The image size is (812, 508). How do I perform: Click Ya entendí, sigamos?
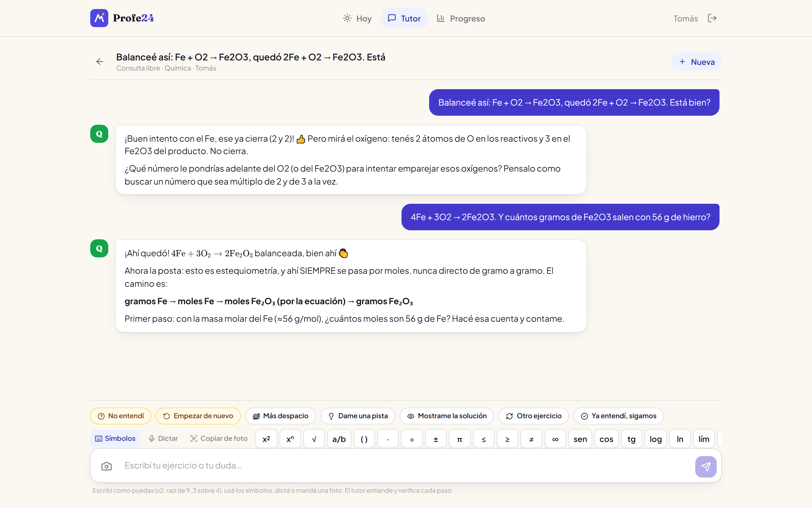tap(618, 416)
